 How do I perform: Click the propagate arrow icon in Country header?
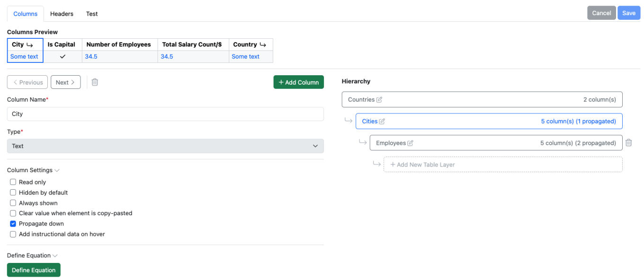263,45
